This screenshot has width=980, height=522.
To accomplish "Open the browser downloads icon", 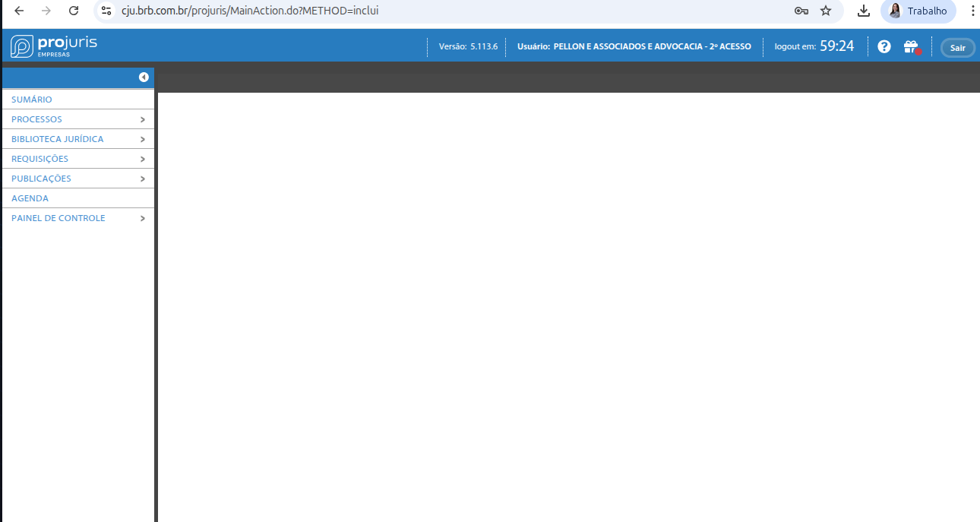I will click(x=863, y=11).
